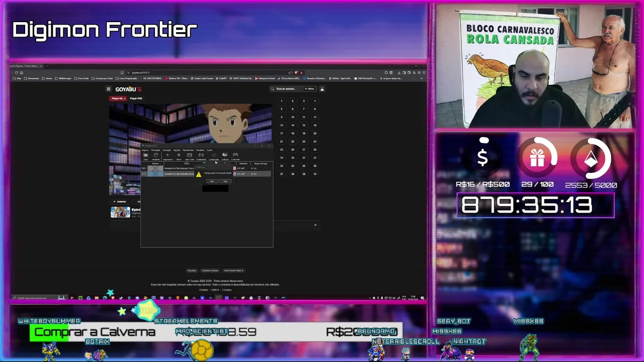Open the Arquivo menu in Dolphin
Viewport: 644px width, 362px height.
(145, 150)
